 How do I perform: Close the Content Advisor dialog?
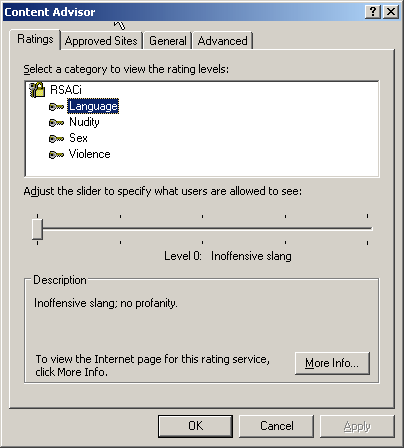point(391,12)
